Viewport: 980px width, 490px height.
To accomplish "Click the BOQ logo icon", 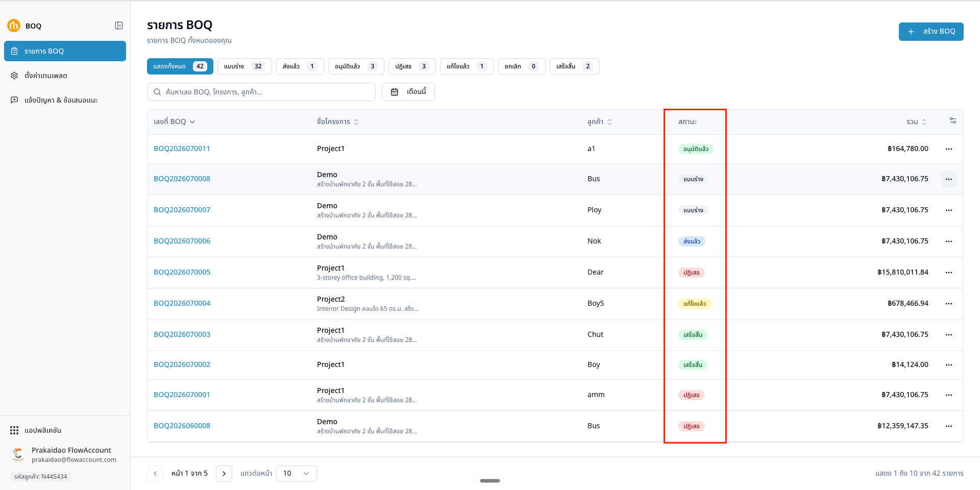I will [x=14, y=26].
